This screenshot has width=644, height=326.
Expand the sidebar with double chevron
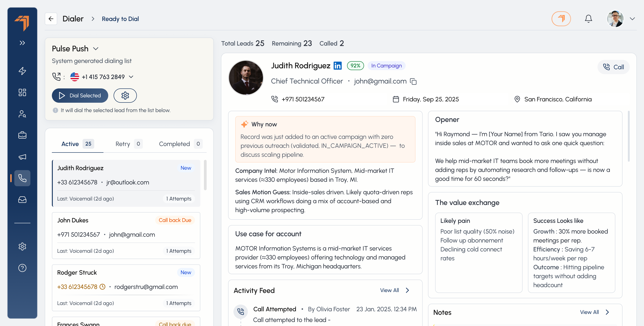(22, 43)
